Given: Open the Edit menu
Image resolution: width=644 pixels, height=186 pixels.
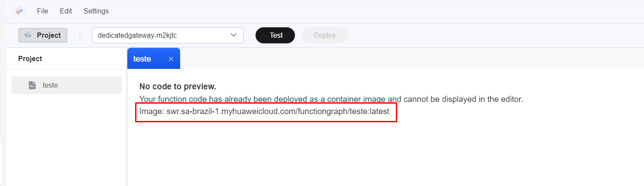Looking at the screenshot, I should (x=66, y=11).
